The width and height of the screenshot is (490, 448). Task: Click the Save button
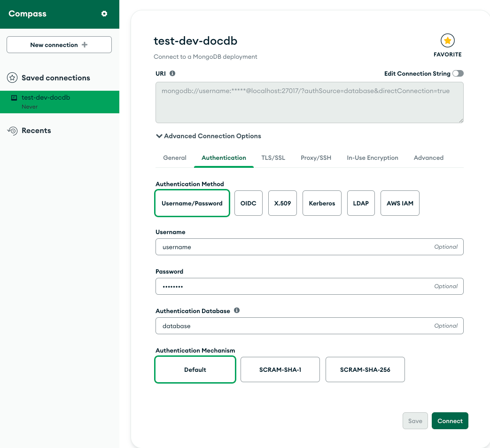(415, 421)
